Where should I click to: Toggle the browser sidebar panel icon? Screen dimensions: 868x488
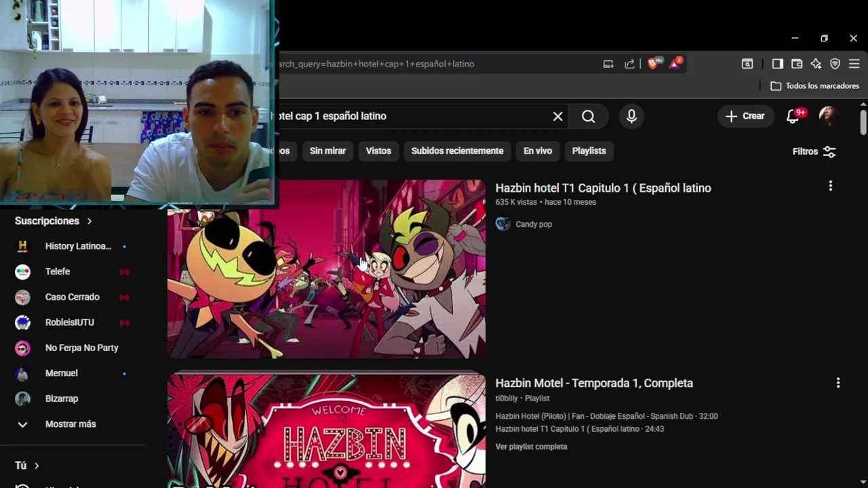pyautogui.click(x=777, y=64)
